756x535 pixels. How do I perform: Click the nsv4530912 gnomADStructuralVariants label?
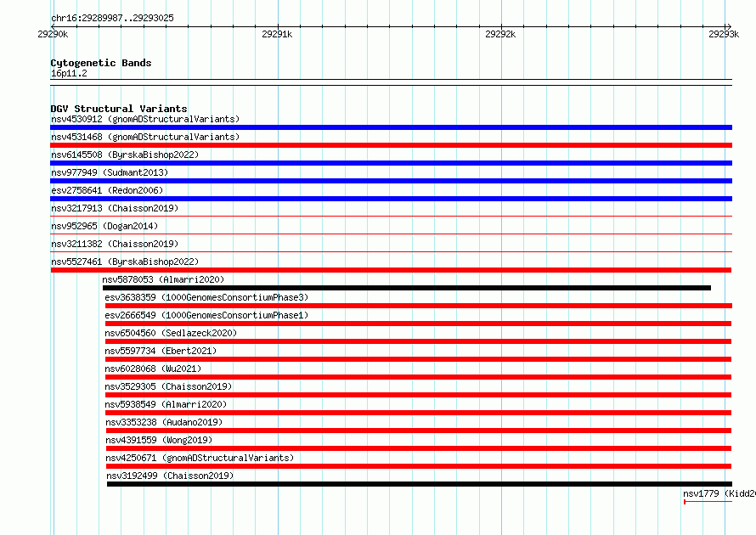click(x=145, y=119)
